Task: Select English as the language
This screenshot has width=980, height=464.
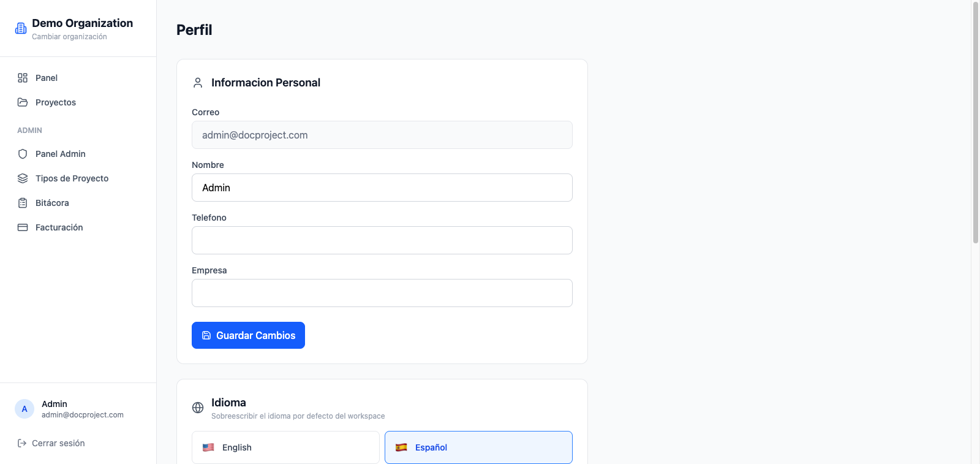Action: pyautogui.click(x=285, y=447)
